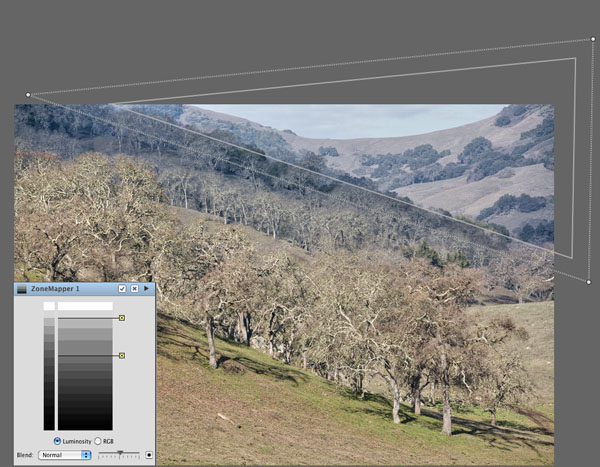Expand the ZoneMapper panel arrow menu
This screenshot has width=600, height=467.
click(x=147, y=289)
